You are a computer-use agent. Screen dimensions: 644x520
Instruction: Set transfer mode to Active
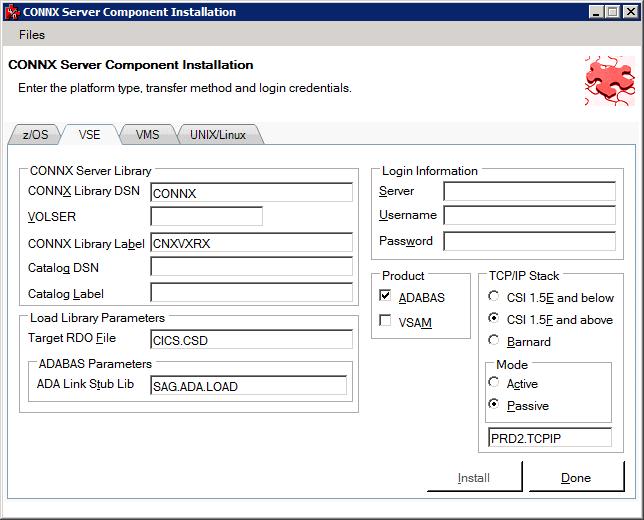(x=494, y=384)
